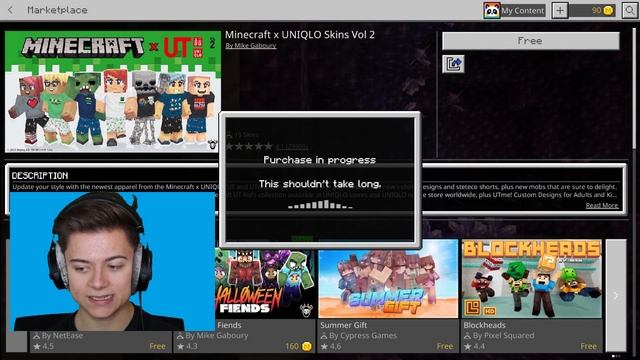
Task: Add coins with the plus icon
Action: pos(560,10)
